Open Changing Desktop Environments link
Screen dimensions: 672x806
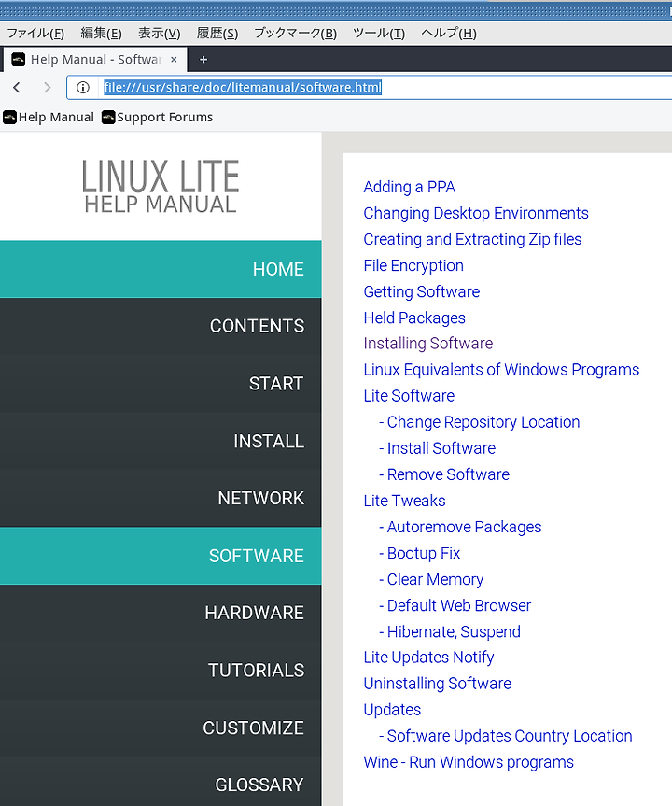tap(476, 213)
